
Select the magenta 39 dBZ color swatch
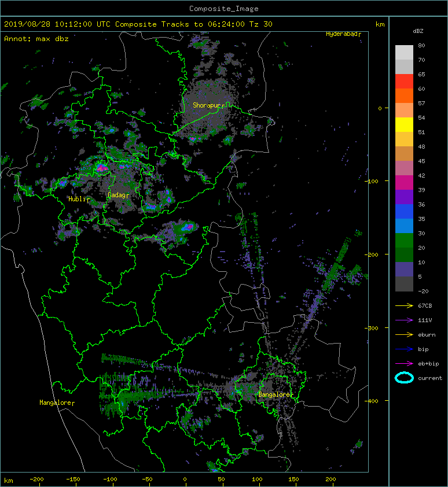(404, 183)
